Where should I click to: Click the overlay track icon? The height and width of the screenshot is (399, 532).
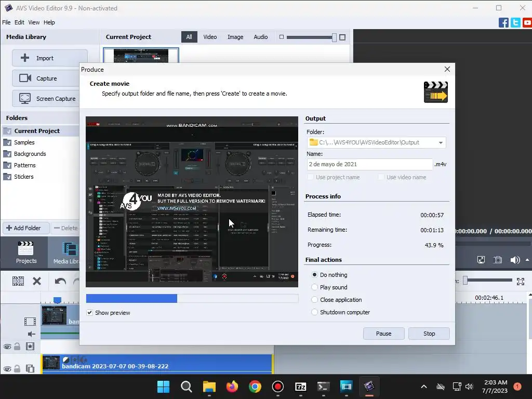coord(30,368)
